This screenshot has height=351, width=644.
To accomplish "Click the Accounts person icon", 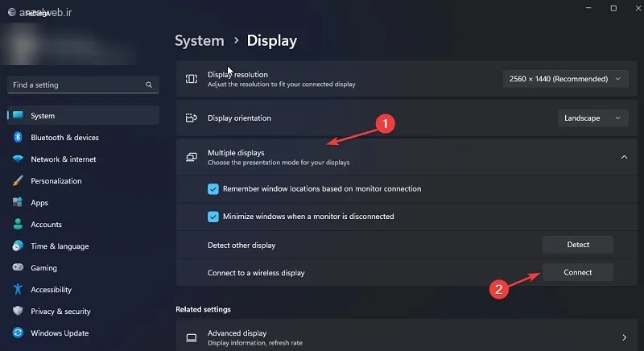I will tap(18, 224).
